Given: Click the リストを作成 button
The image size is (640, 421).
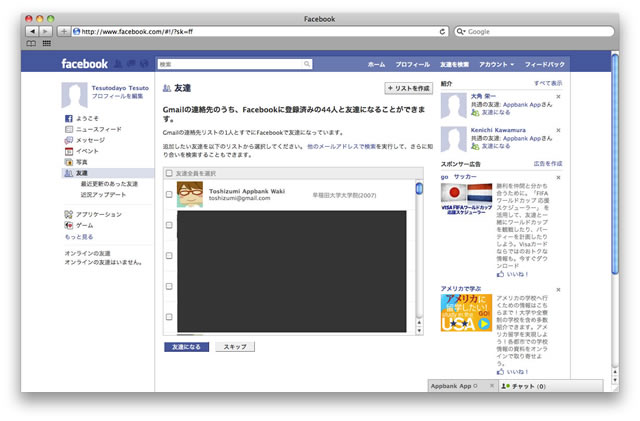Looking at the screenshot, I should (x=409, y=88).
